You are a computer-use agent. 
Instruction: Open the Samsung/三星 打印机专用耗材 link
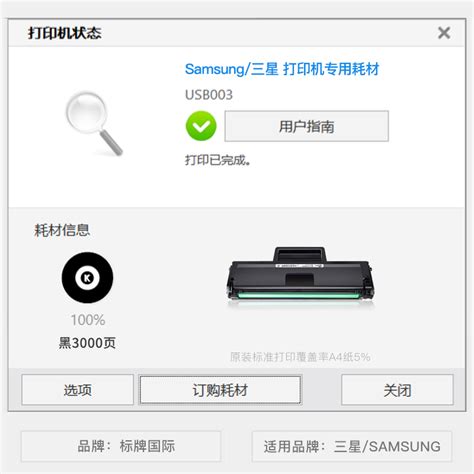pyautogui.click(x=282, y=69)
